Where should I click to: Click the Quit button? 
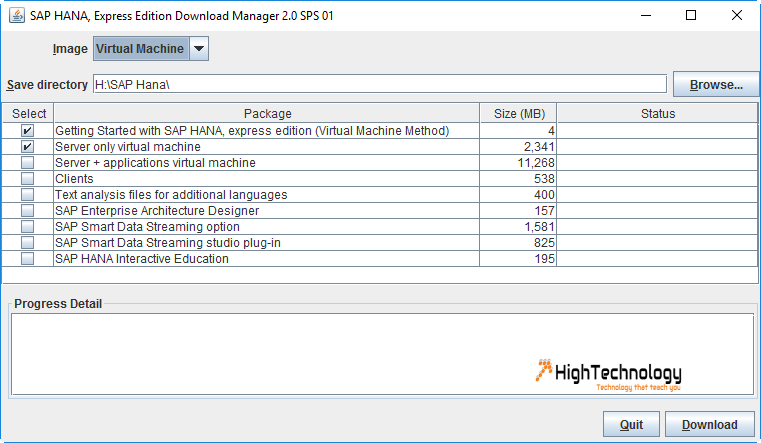[x=631, y=425]
